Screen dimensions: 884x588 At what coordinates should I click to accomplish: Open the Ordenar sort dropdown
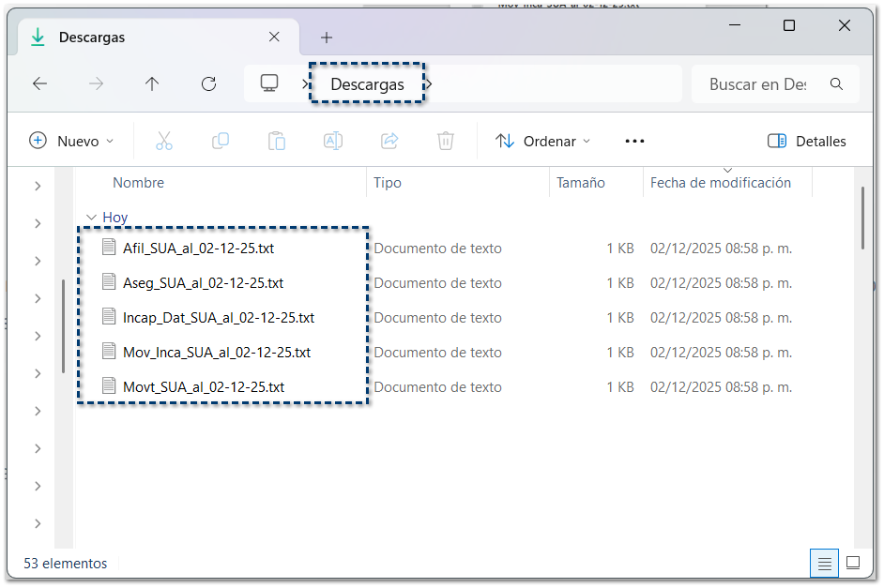click(x=543, y=141)
